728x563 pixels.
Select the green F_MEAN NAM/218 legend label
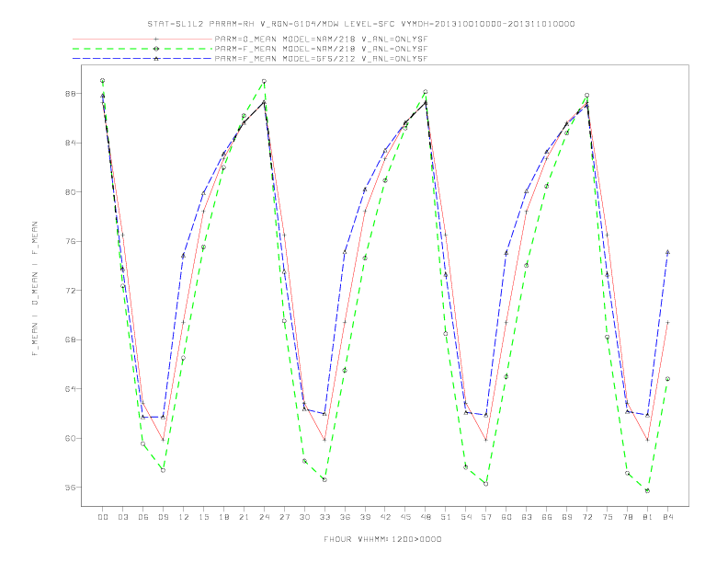pos(321,49)
